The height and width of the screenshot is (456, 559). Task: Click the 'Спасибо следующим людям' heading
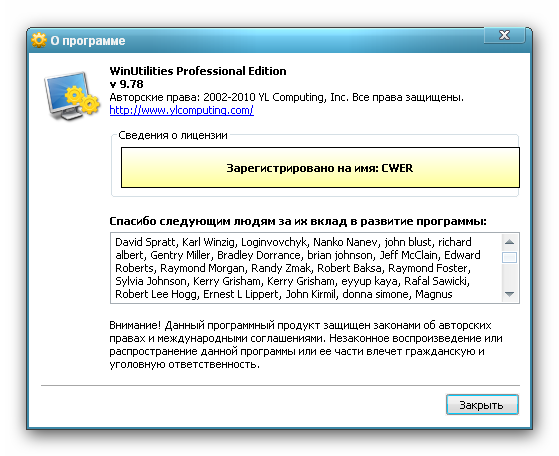tap(298, 221)
